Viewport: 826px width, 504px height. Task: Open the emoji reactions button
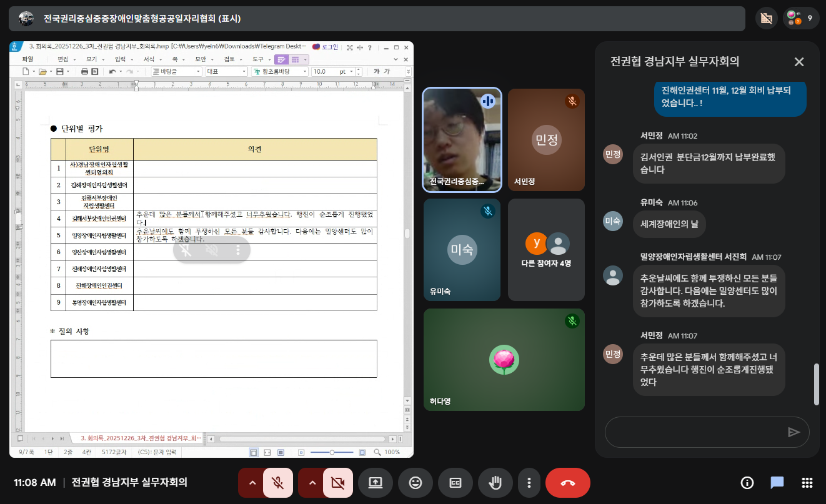tap(415, 483)
